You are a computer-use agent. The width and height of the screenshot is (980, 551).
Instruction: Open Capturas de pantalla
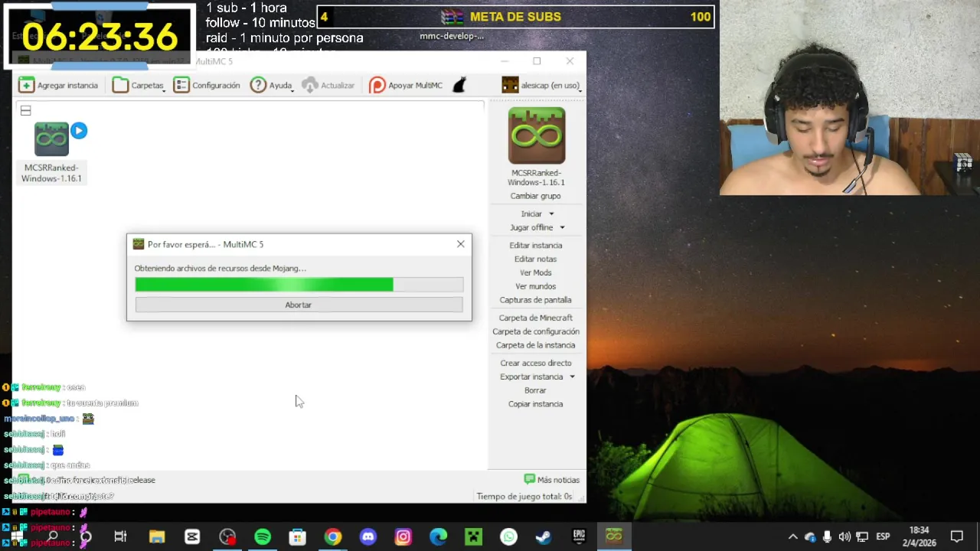click(x=535, y=300)
